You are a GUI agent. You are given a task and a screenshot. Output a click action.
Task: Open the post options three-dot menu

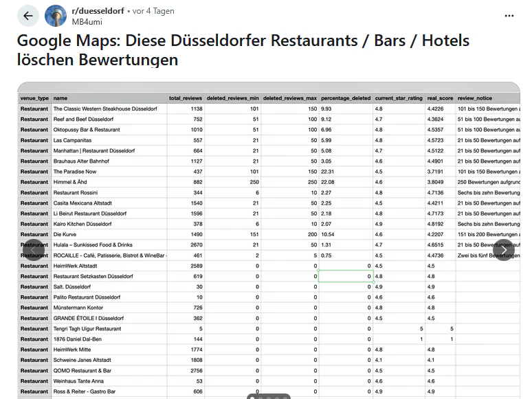[x=509, y=16]
